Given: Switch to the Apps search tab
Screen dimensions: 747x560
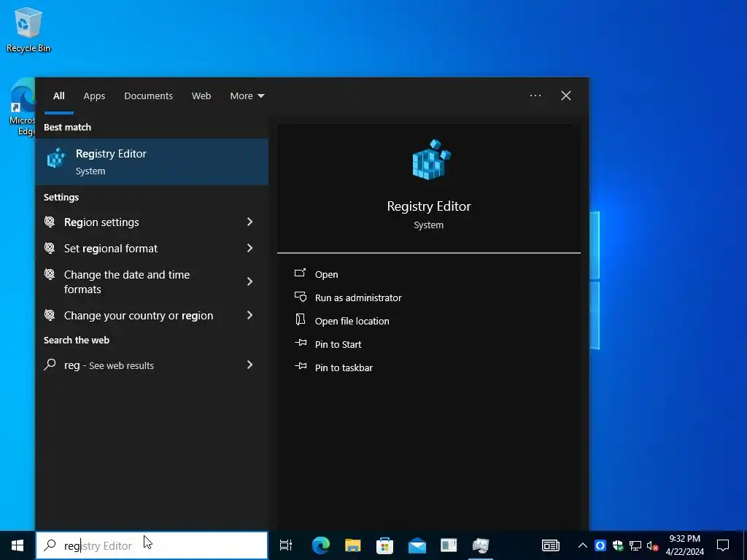Looking at the screenshot, I should [94, 96].
